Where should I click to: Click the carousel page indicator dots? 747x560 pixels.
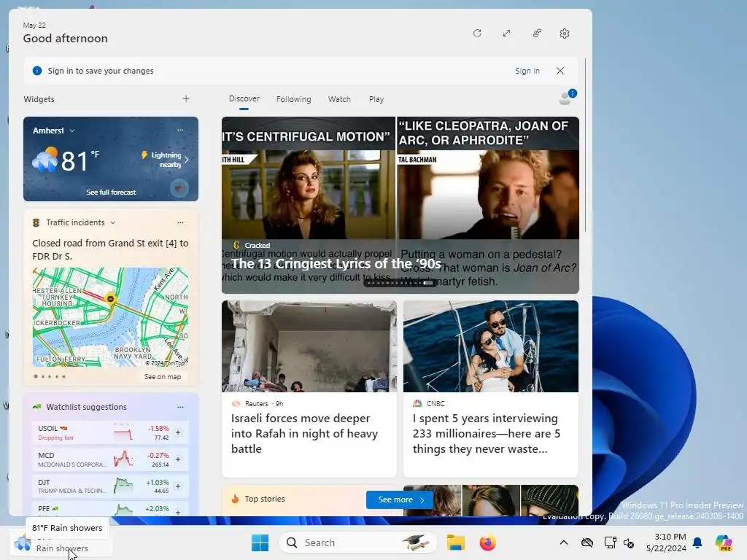(x=400, y=283)
